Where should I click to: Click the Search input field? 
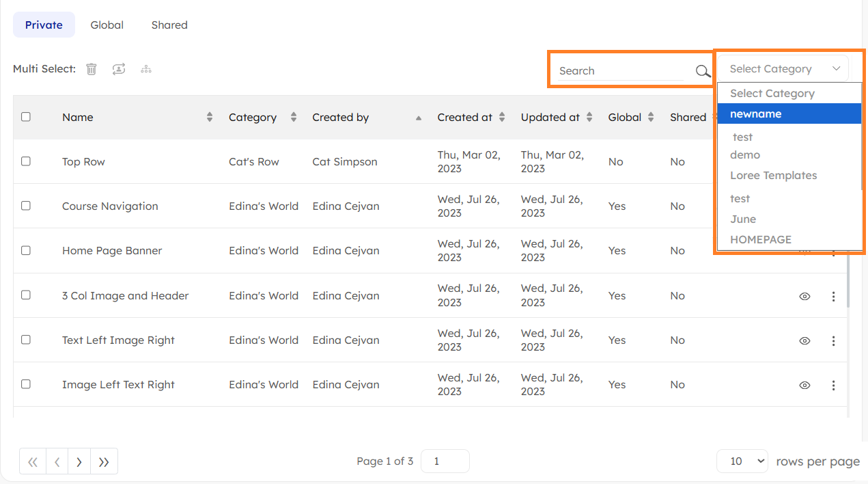point(620,71)
